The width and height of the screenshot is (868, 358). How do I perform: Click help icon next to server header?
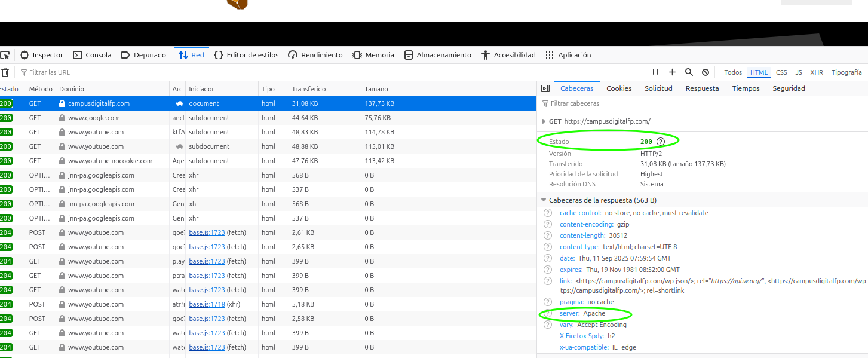(548, 314)
